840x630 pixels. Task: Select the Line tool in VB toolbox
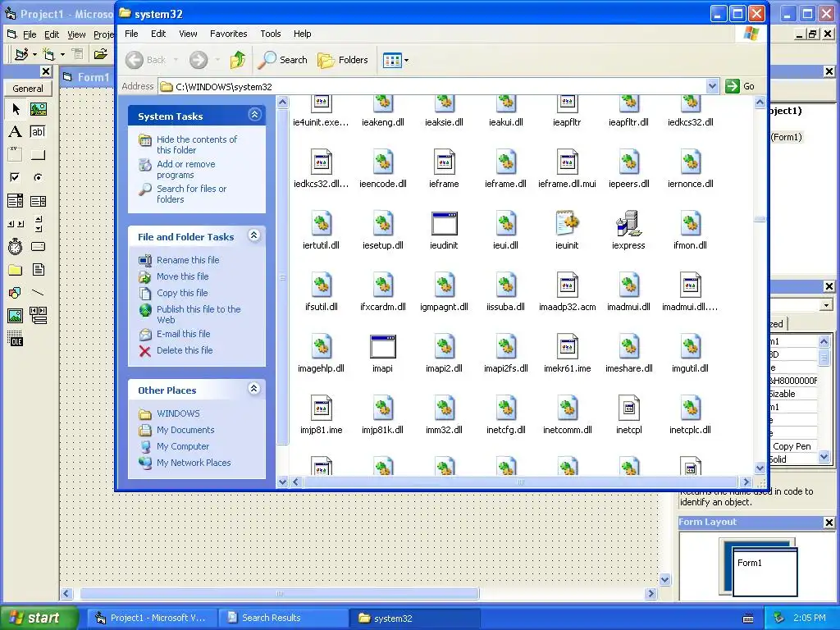click(38, 293)
